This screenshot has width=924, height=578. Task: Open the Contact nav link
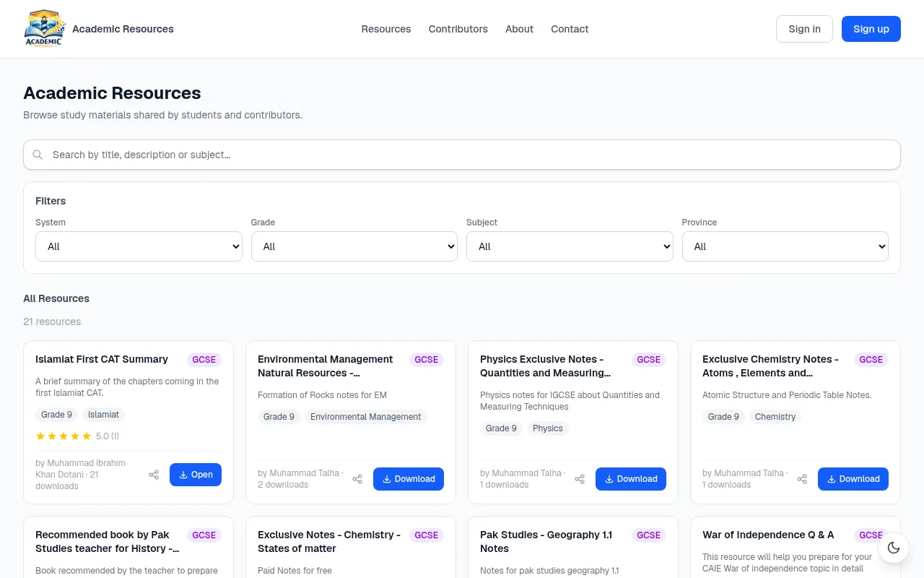[570, 29]
